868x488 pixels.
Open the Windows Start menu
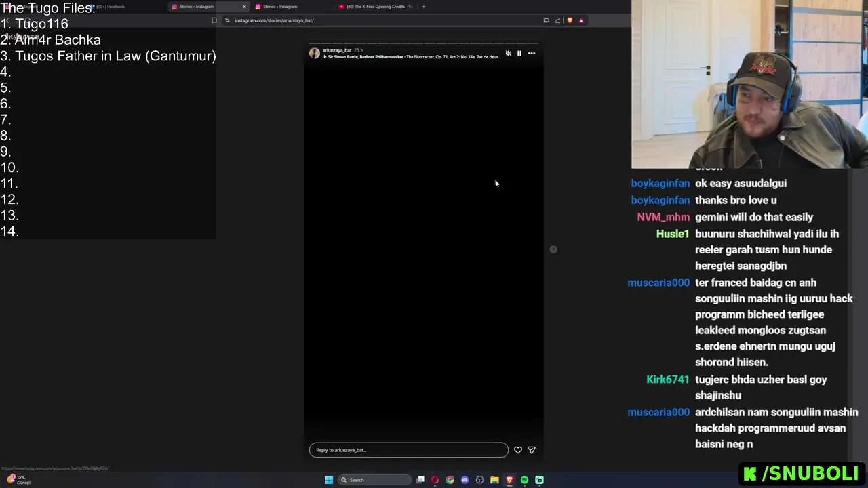pos(329,480)
